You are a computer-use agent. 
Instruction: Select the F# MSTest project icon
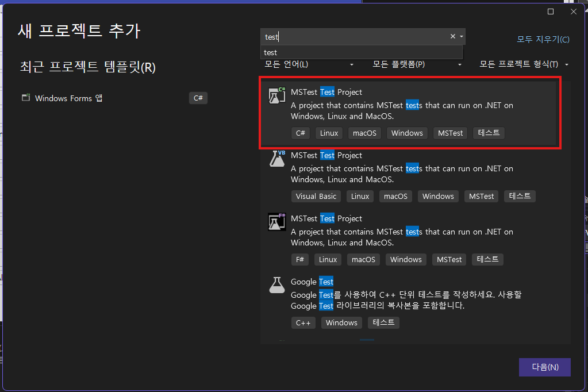276,221
